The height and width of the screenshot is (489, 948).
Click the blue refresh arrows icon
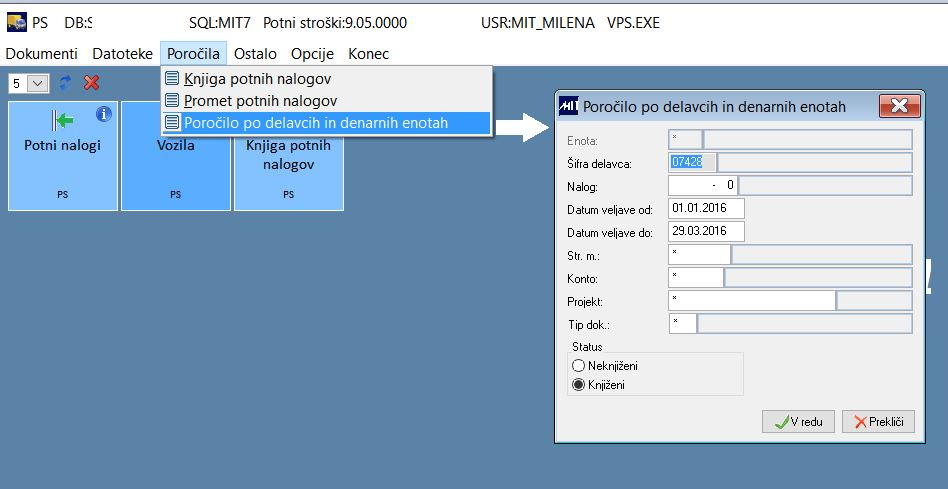coord(65,83)
